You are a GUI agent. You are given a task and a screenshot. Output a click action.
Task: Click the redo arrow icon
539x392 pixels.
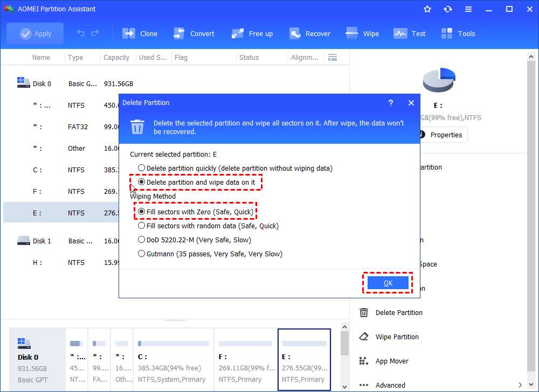(x=95, y=33)
